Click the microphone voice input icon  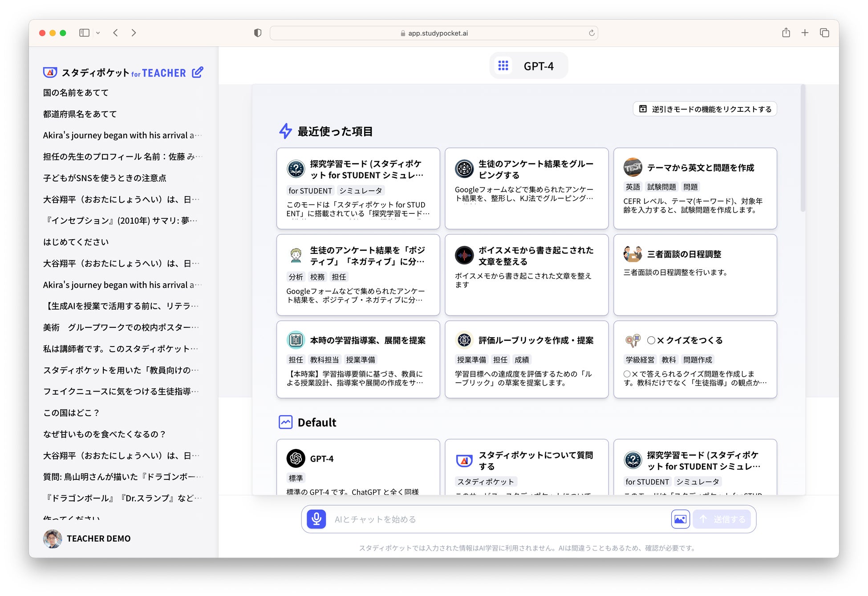pyautogui.click(x=316, y=519)
